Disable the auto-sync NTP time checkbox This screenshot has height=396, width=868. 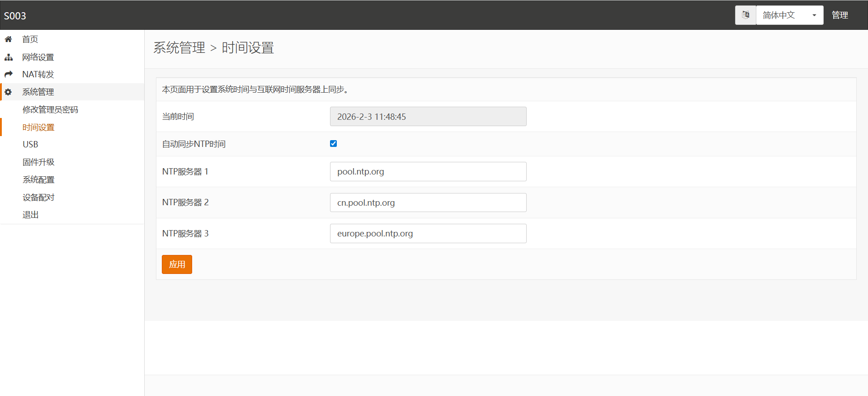pos(334,144)
